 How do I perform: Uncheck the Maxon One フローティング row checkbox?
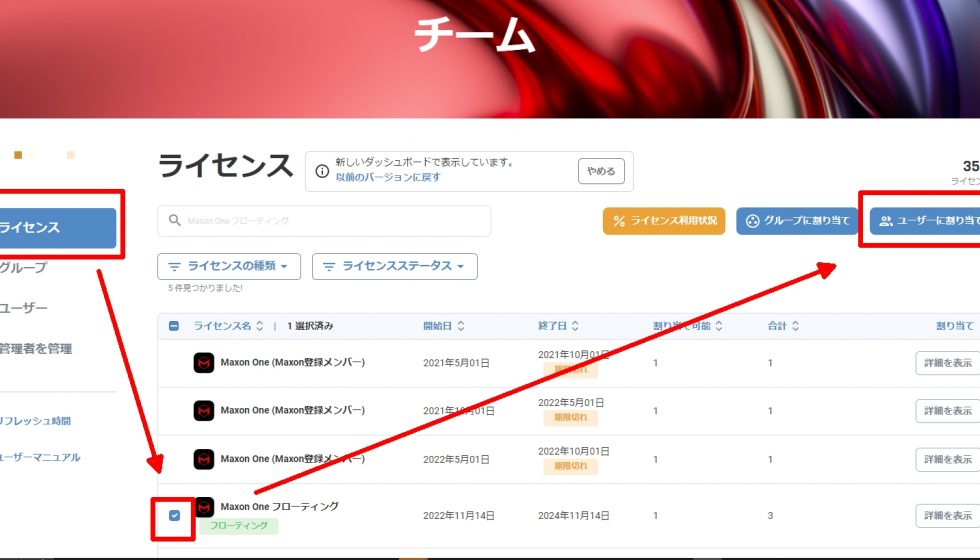[x=174, y=516]
